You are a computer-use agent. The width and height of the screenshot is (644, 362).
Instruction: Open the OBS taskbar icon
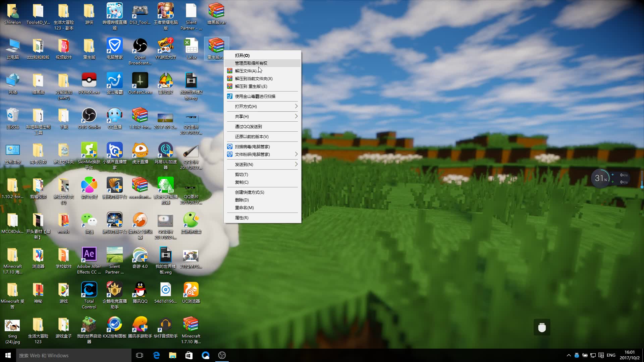click(222, 355)
